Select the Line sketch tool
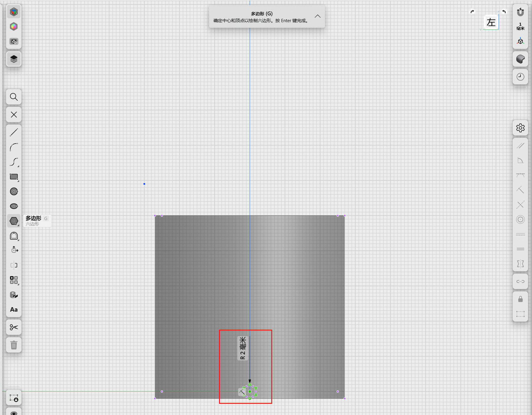Screen dimensions: 532x415 (14, 132)
